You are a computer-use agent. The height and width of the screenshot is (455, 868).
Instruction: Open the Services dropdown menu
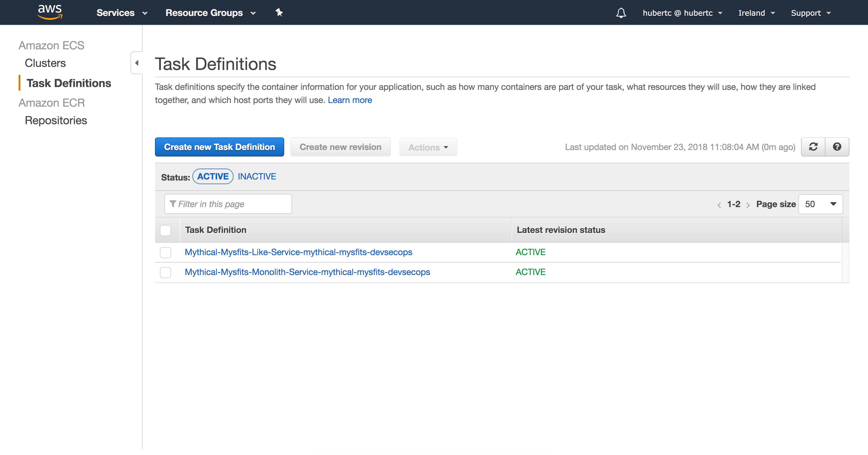coord(122,13)
